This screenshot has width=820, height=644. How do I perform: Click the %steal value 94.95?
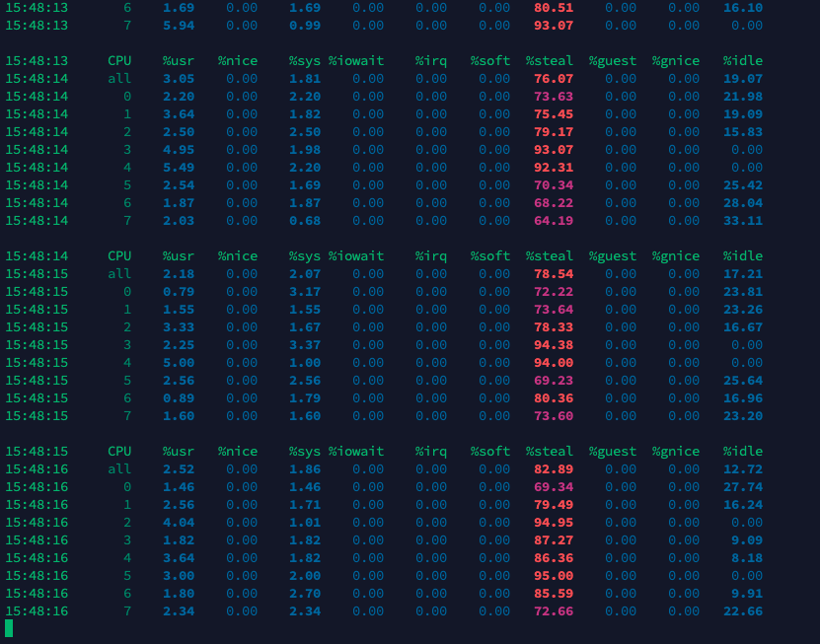554,524
